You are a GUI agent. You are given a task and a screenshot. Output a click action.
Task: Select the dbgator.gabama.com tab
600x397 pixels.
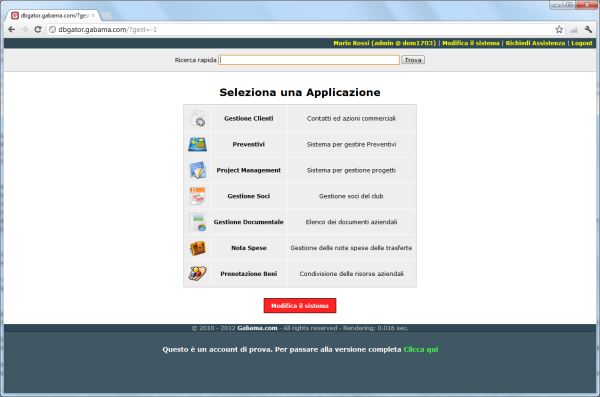point(53,16)
